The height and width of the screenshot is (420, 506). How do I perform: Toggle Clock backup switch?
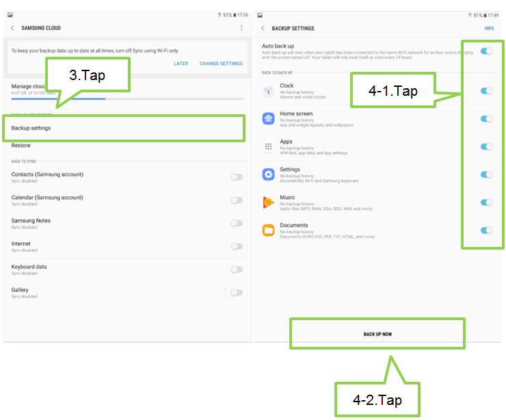pyautogui.click(x=487, y=91)
